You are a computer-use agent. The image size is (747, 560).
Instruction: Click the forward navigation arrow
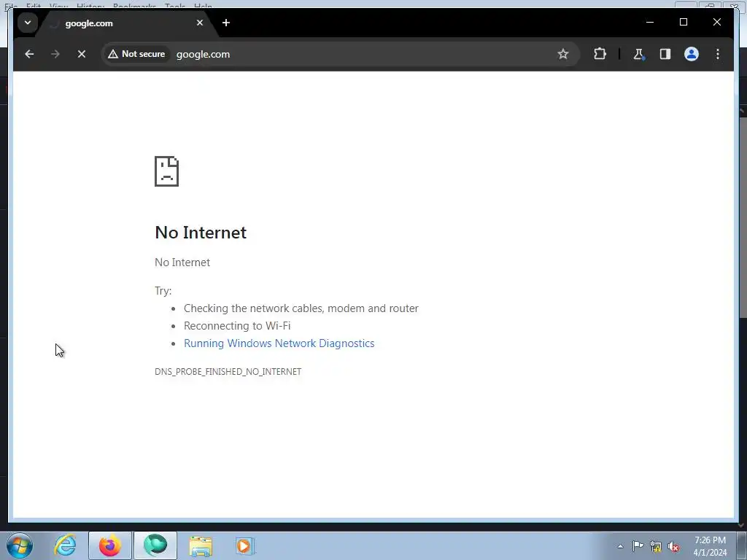coord(55,54)
